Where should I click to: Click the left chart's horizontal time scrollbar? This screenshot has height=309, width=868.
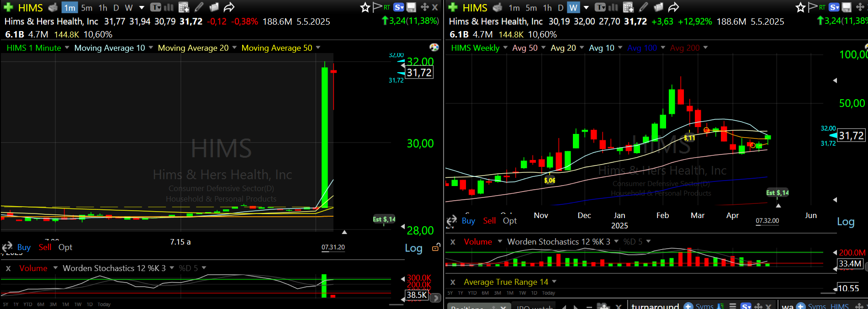[x=396, y=304]
